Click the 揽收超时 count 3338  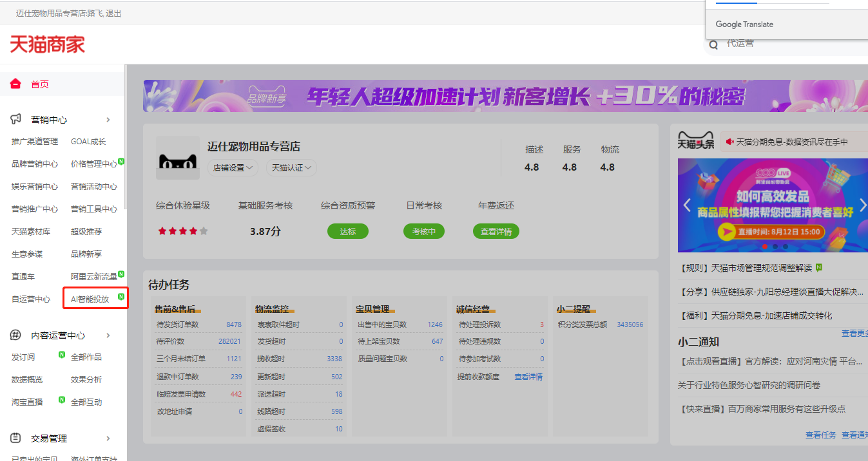[x=334, y=359]
